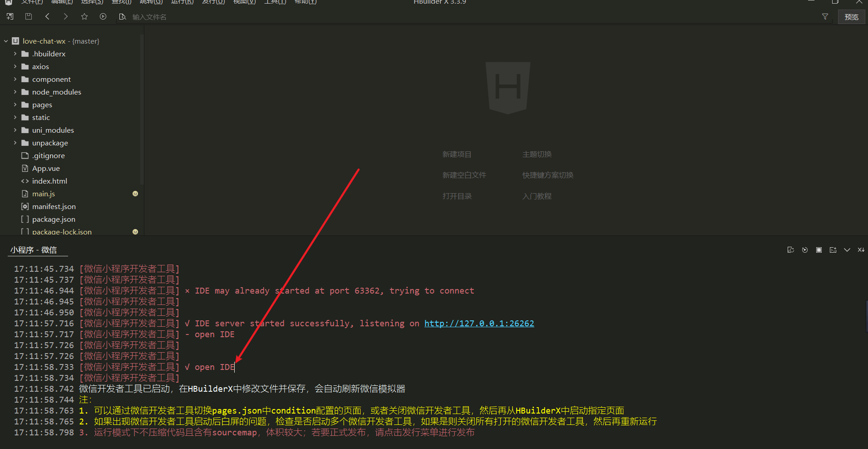868x449 pixels.
Task: Stop the running task with square icon
Action: [x=819, y=250]
